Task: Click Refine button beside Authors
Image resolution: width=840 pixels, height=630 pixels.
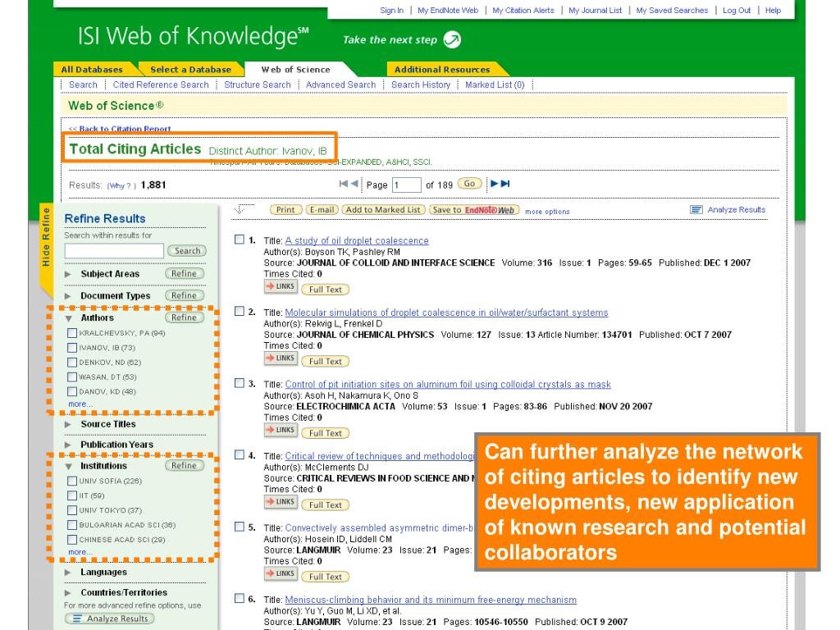Action: tap(185, 317)
